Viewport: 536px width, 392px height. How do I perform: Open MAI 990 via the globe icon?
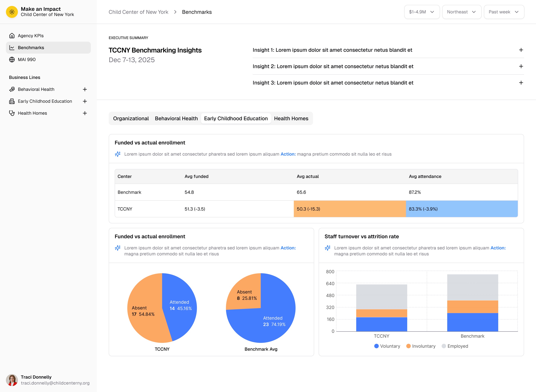point(12,60)
